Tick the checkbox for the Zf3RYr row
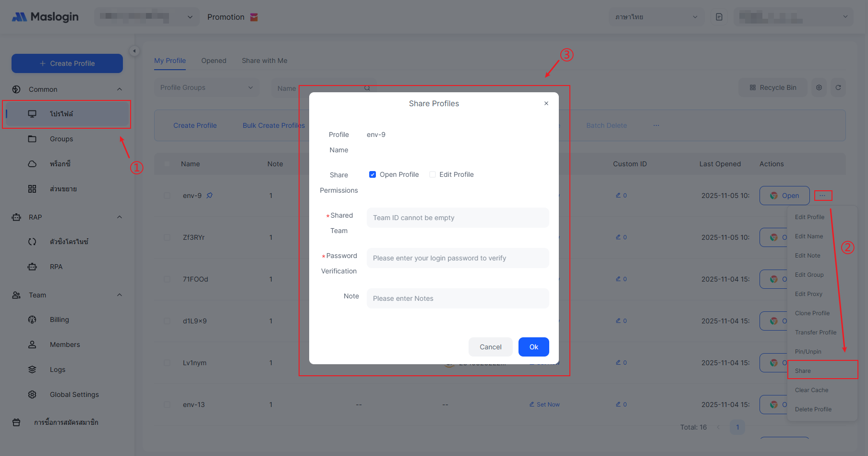The width and height of the screenshot is (868, 456). coord(167,237)
